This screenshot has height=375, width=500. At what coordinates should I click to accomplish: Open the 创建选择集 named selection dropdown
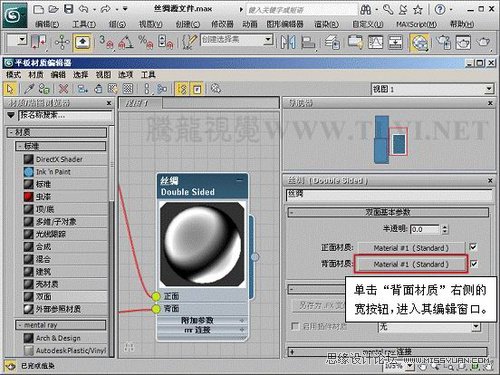pyautogui.click(x=267, y=40)
